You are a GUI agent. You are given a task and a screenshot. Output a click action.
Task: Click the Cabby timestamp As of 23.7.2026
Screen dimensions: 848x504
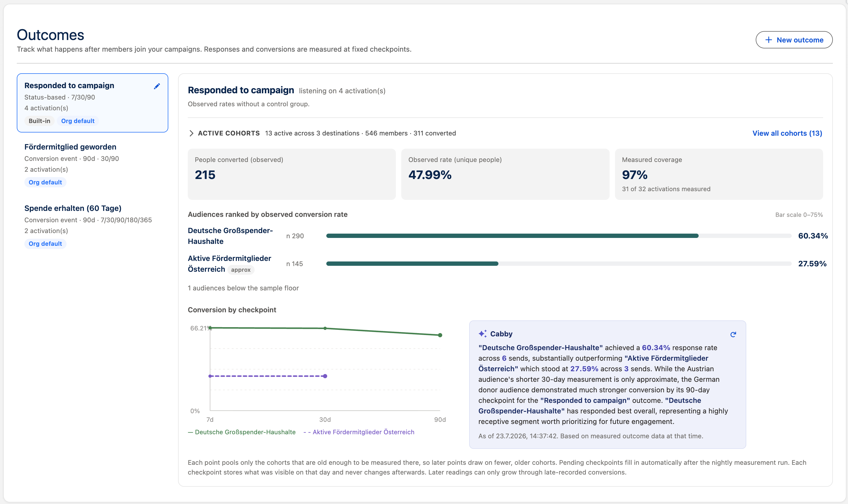pos(591,436)
